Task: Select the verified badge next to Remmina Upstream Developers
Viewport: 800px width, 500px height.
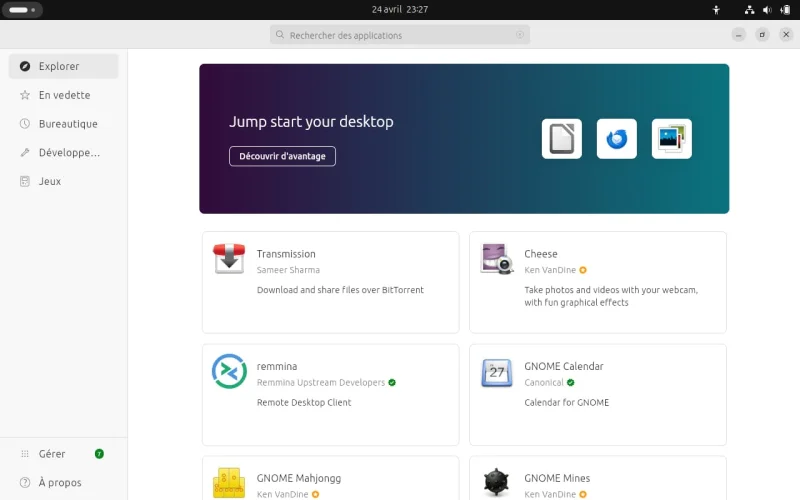Action: click(392, 383)
